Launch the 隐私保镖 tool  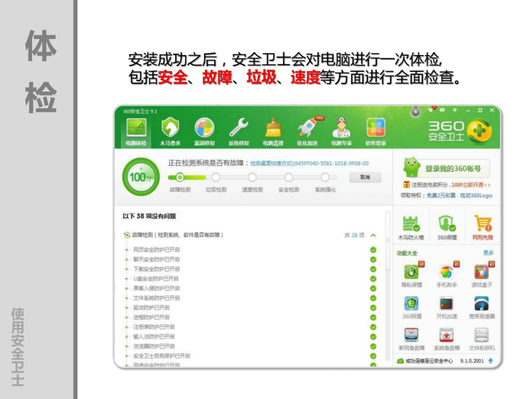pos(412,275)
